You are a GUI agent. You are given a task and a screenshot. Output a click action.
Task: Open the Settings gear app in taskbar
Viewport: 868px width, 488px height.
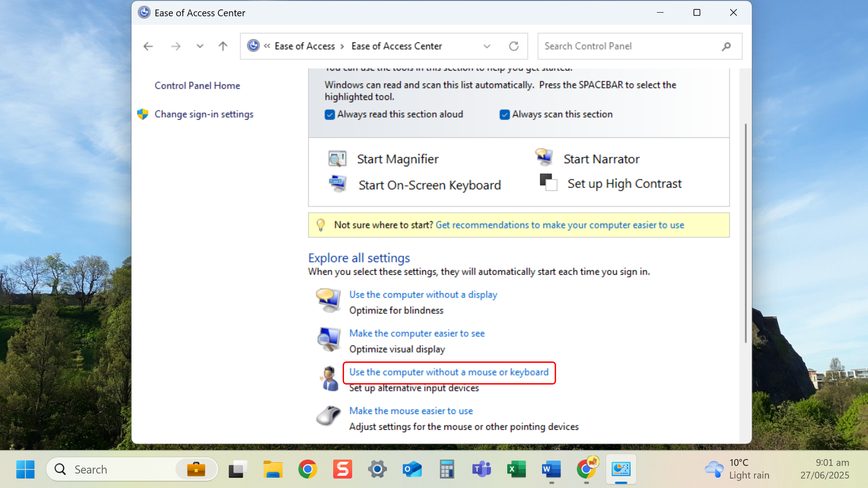click(377, 469)
